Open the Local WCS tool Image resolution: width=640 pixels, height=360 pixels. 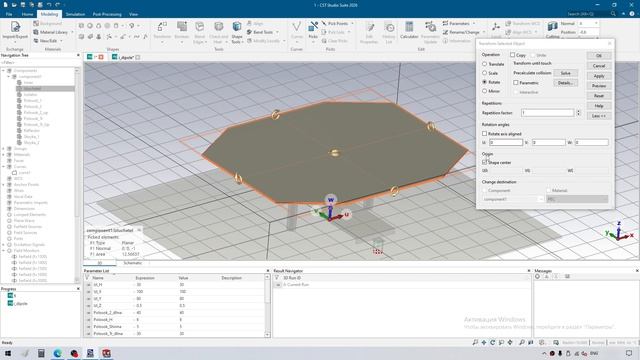click(496, 29)
